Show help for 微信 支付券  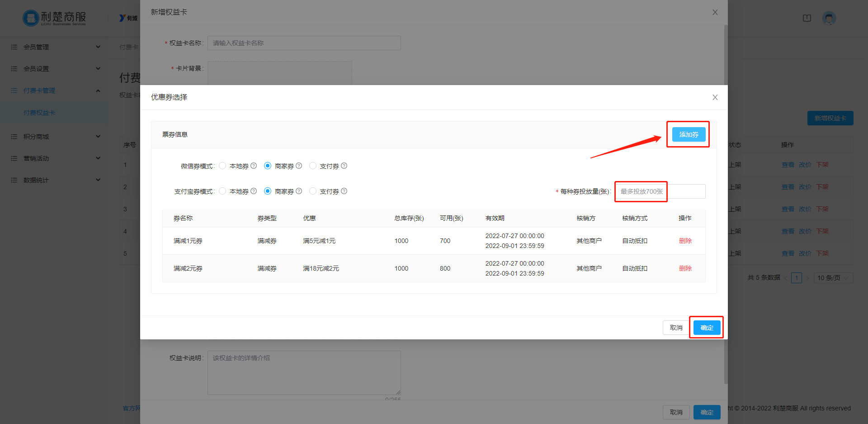pos(344,166)
